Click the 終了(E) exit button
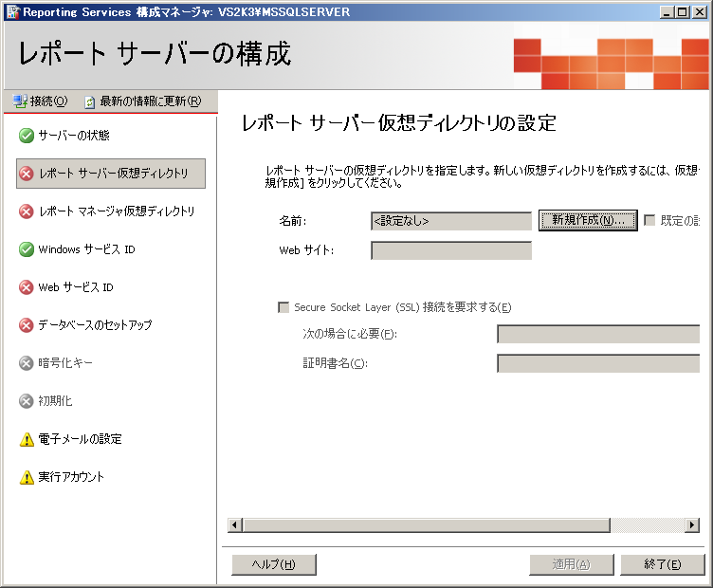This screenshot has width=713, height=588. (662, 564)
